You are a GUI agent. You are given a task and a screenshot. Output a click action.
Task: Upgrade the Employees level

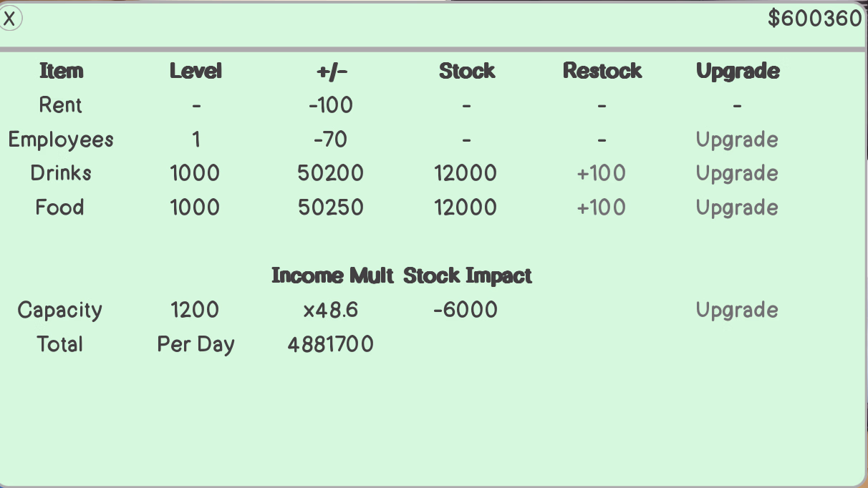(x=737, y=140)
